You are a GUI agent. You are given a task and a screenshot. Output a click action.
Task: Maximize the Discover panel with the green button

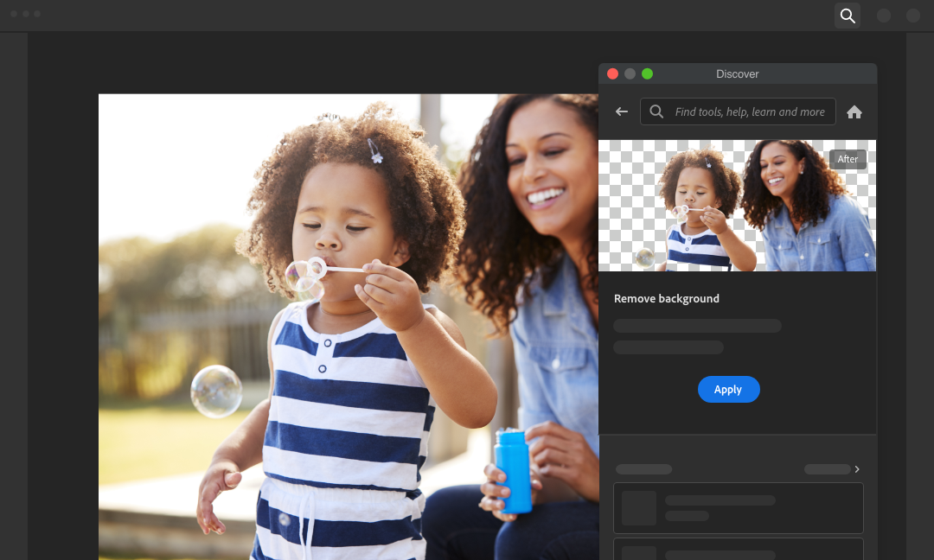point(648,74)
